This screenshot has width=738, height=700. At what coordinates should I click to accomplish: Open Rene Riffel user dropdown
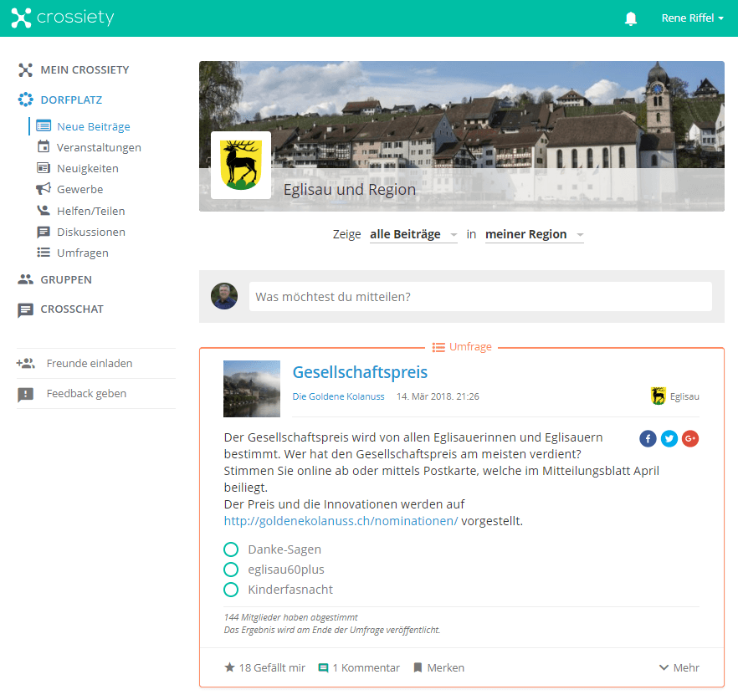tap(692, 18)
